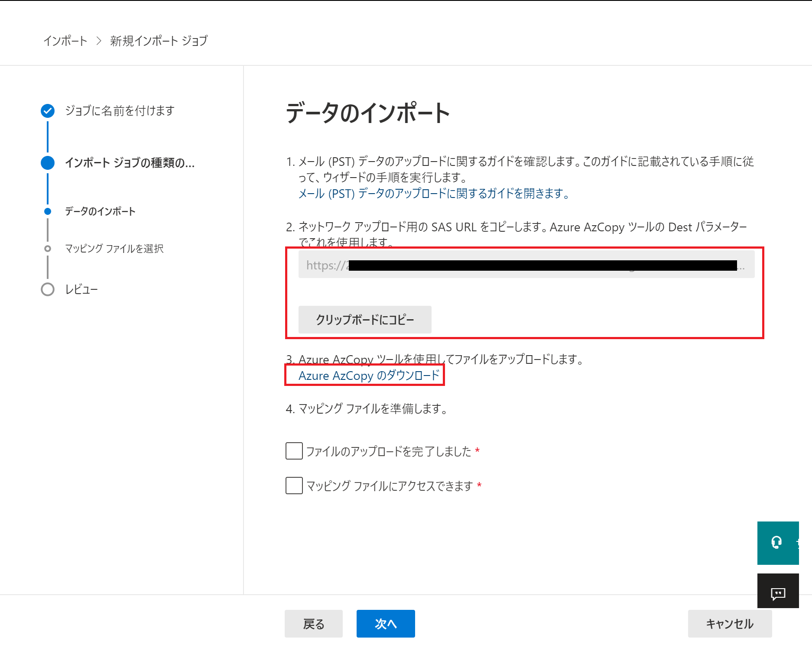
Task: Select レビュー step
Action: pos(81,289)
